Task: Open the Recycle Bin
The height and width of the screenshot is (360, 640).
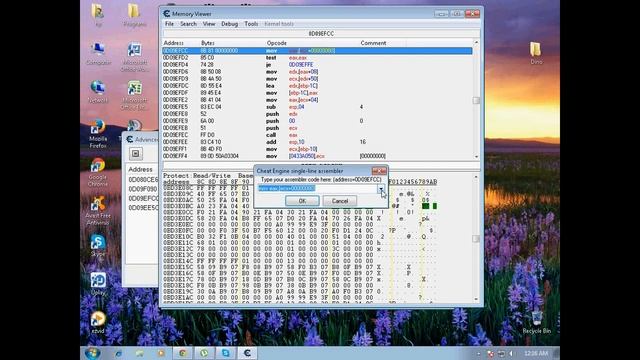Action: (x=536, y=322)
